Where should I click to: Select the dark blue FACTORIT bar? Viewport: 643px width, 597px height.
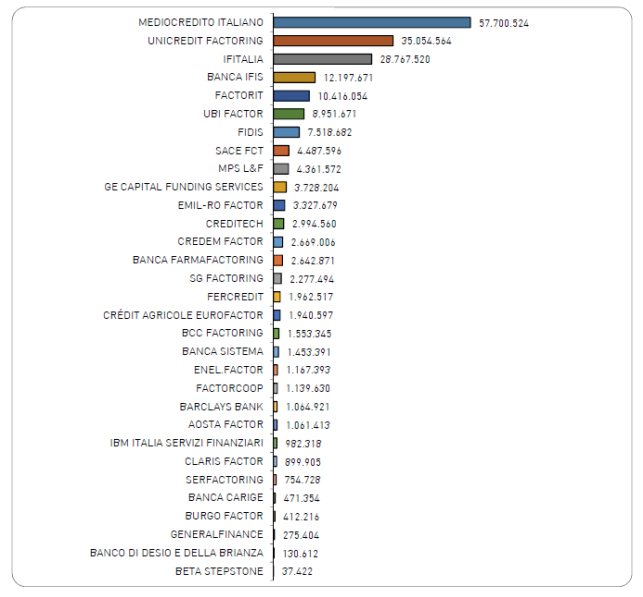292,96
